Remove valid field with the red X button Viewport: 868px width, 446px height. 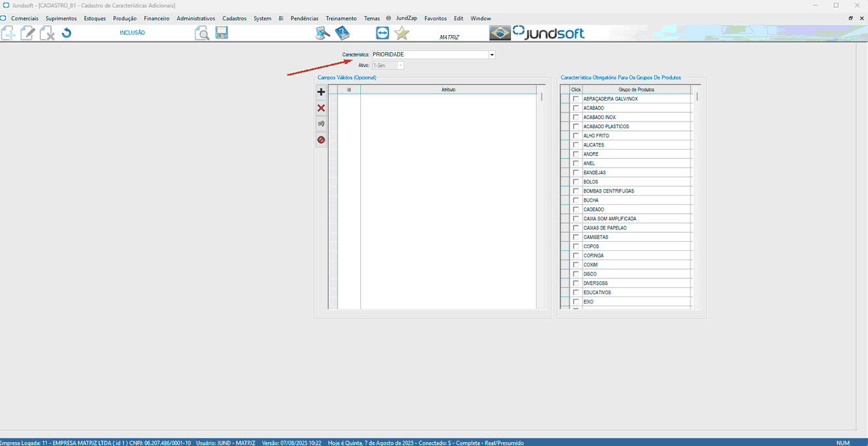tap(321, 108)
